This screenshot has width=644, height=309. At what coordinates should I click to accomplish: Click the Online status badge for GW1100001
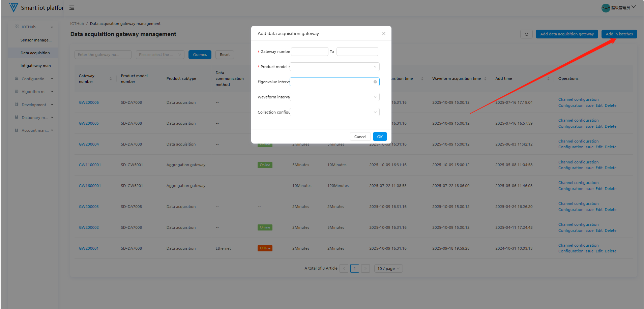click(x=265, y=165)
